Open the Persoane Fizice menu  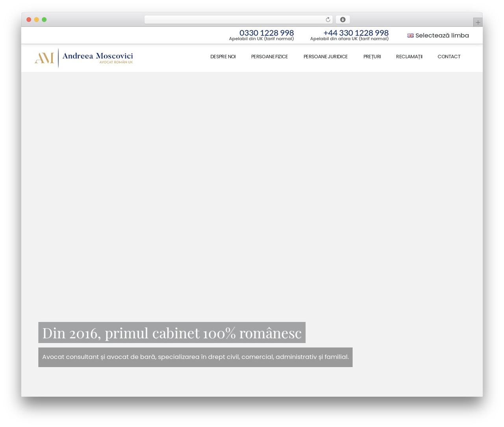click(269, 57)
